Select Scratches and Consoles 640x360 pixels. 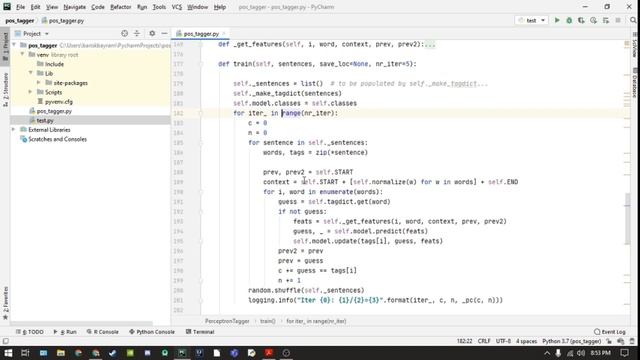[x=57, y=139]
